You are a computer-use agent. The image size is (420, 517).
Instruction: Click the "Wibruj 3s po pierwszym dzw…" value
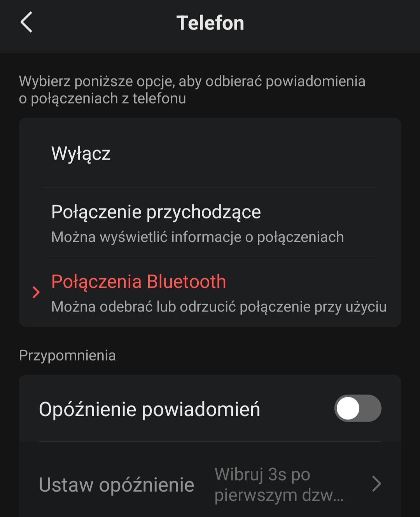coord(278,484)
